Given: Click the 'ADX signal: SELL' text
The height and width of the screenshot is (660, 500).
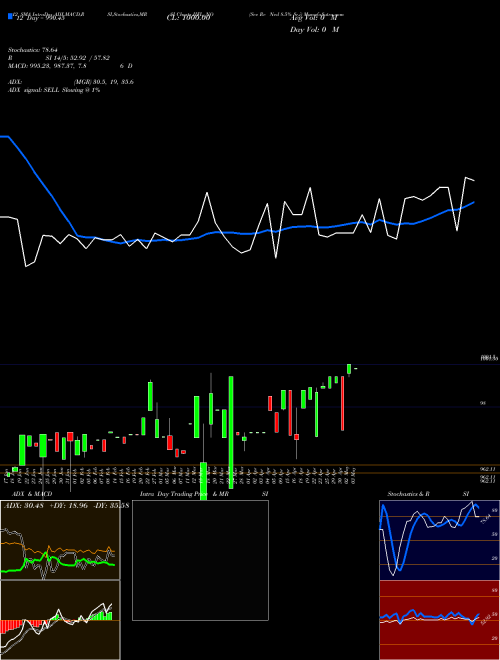Looking at the screenshot, I should click(34, 90).
